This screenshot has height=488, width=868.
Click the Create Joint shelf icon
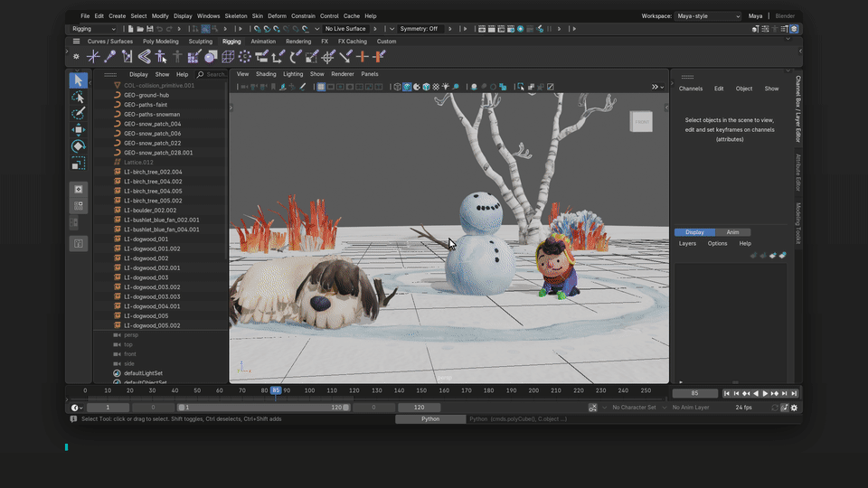pos(109,56)
